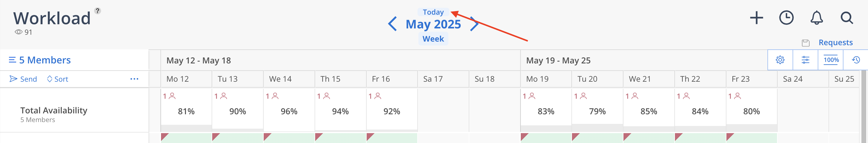Image resolution: width=868 pixels, height=143 pixels.
Task: Click the save disk icon near Requests
Action: [x=806, y=43]
